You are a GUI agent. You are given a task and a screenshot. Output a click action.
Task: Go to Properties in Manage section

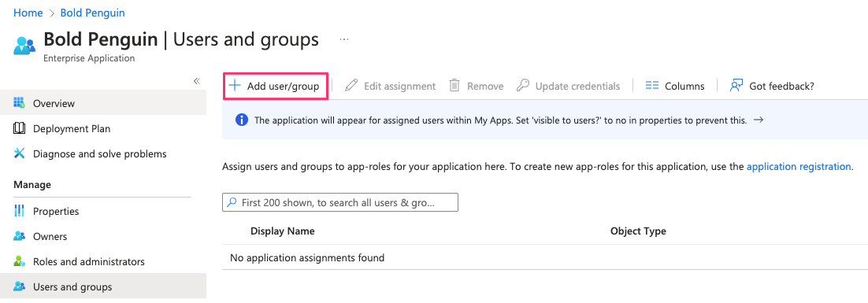[103, 211]
